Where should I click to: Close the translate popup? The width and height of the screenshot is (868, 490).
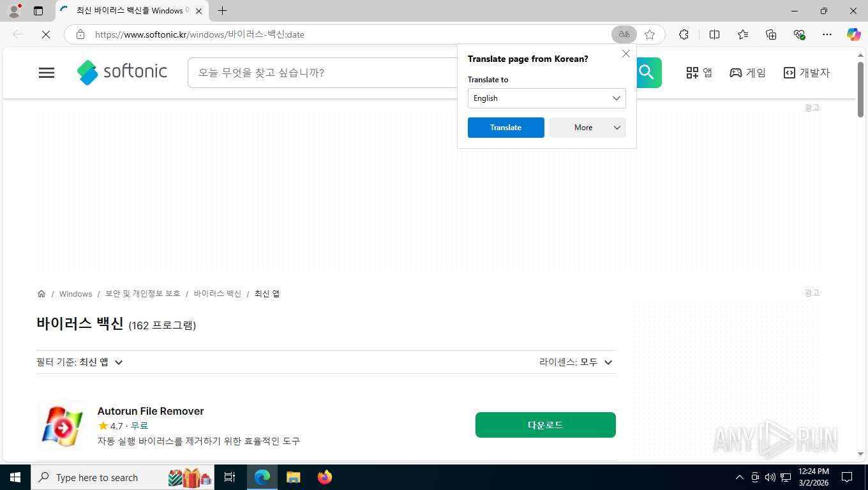(626, 54)
